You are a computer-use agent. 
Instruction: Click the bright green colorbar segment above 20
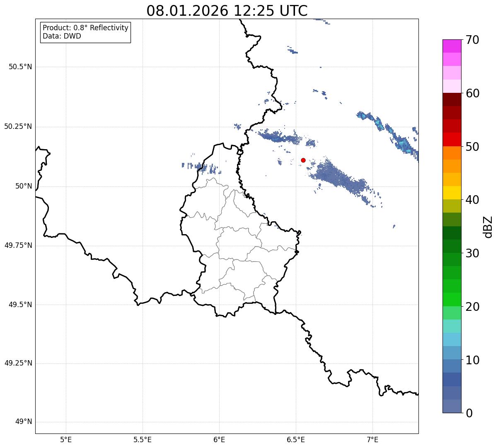tap(452, 300)
